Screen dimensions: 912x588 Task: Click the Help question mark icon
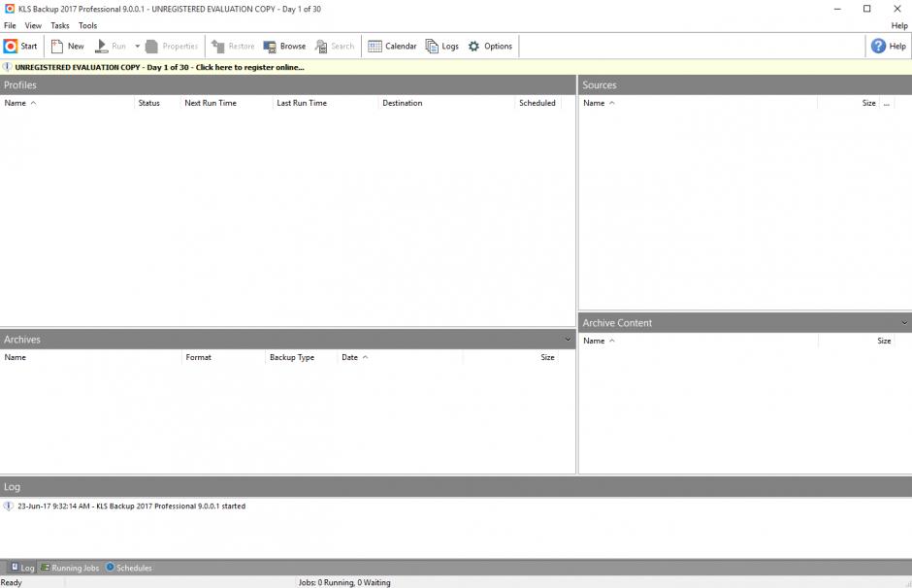(878, 46)
